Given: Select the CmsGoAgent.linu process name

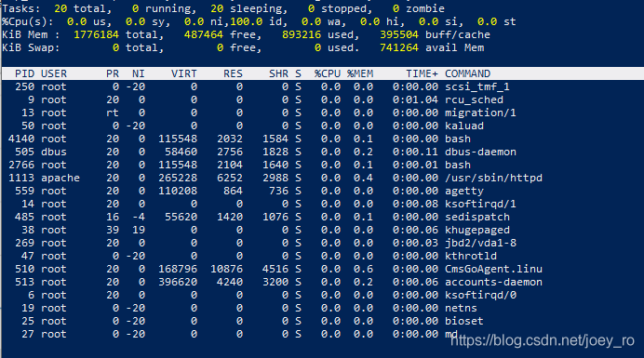Looking at the screenshot, I should 493,269.
